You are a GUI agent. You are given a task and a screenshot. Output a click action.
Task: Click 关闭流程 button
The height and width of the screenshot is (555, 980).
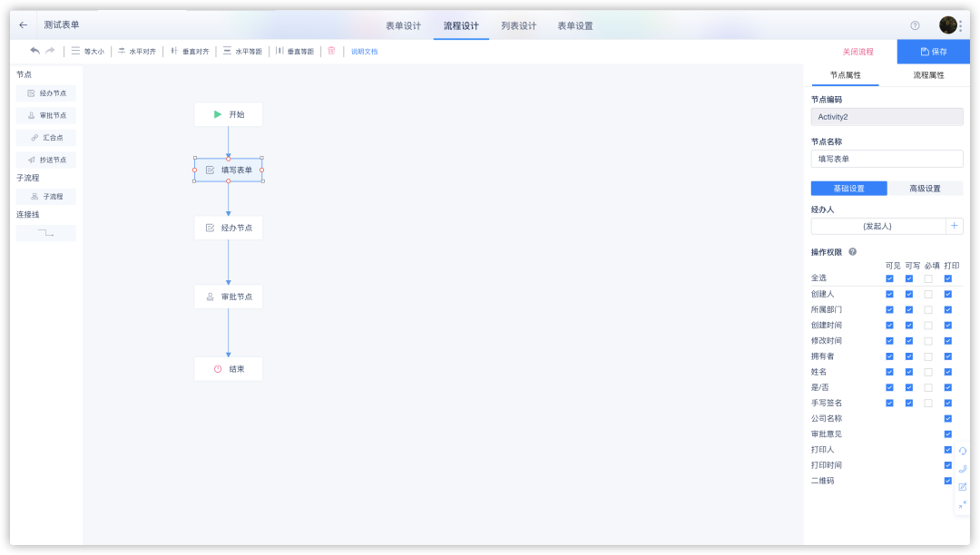pos(857,52)
